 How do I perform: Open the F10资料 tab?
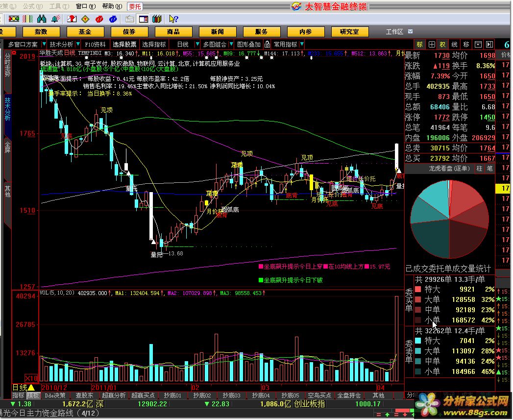coord(95,44)
